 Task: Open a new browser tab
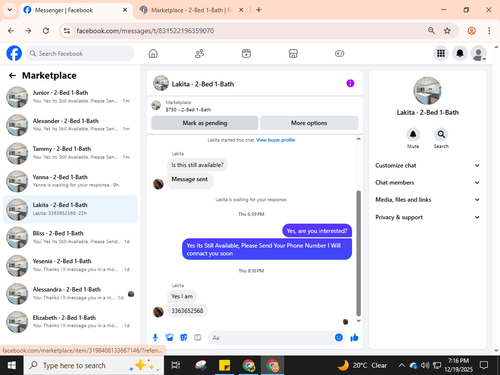pyautogui.click(x=259, y=10)
